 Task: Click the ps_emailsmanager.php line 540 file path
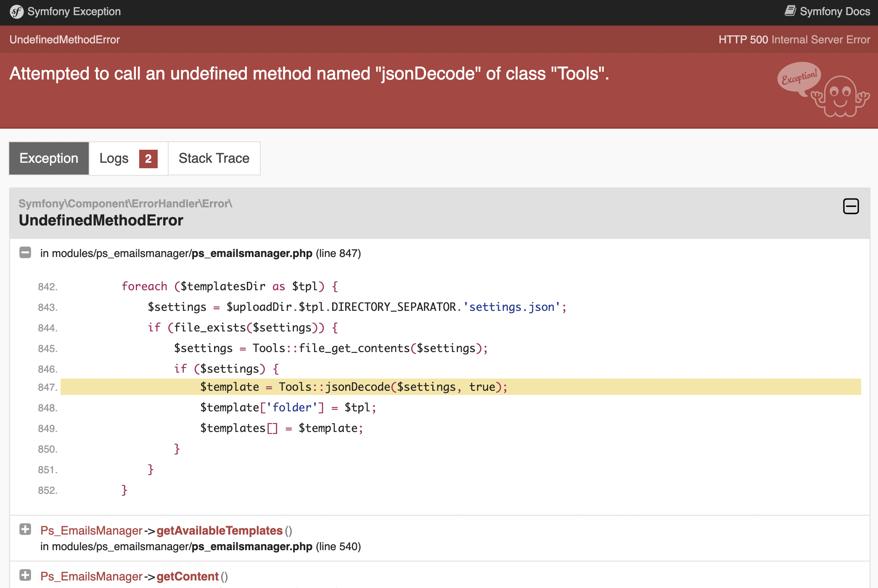point(251,546)
